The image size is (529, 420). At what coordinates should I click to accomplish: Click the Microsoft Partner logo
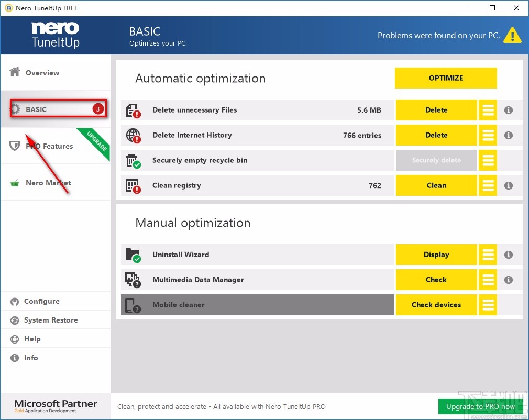tap(56, 406)
